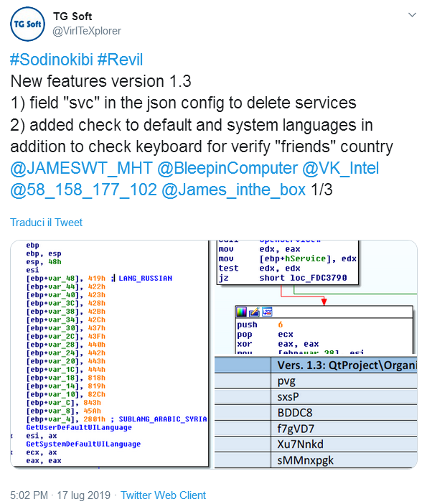Screen dimensions: 427x504
Task: Open the Twitter Web Client link
Action: [163, 495]
